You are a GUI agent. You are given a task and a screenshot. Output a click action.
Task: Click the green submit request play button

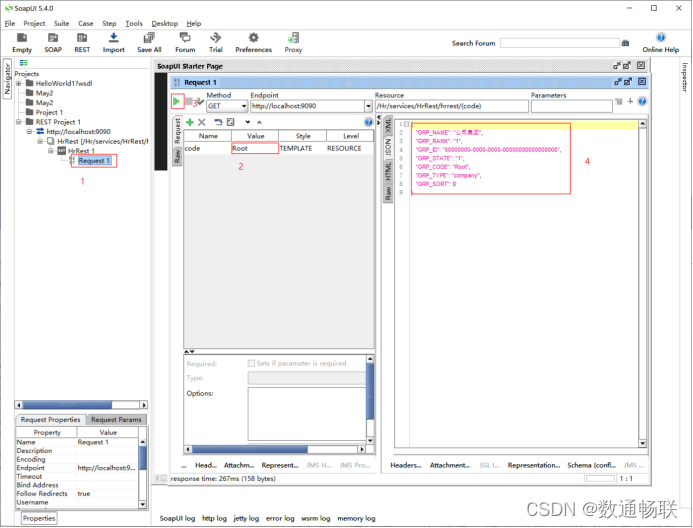click(177, 102)
